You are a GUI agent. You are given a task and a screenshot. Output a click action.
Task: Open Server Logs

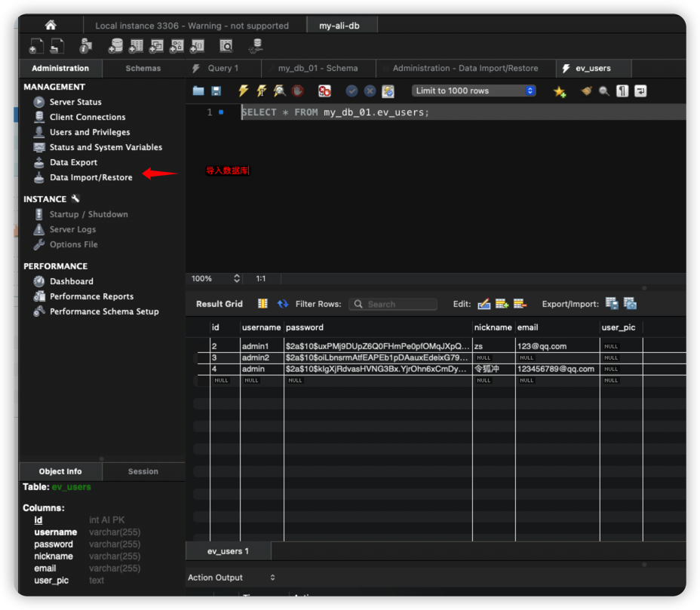coord(72,229)
